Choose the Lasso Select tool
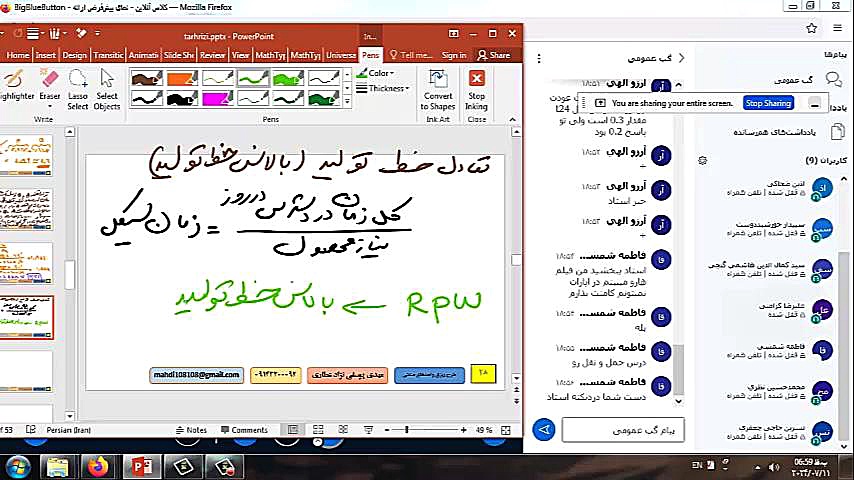The image size is (854, 480). click(78, 90)
